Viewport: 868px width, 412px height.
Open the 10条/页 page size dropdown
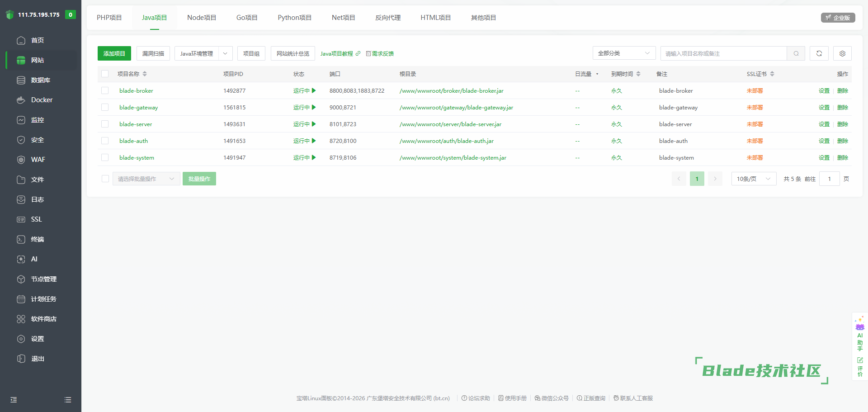(x=753, y=179)
